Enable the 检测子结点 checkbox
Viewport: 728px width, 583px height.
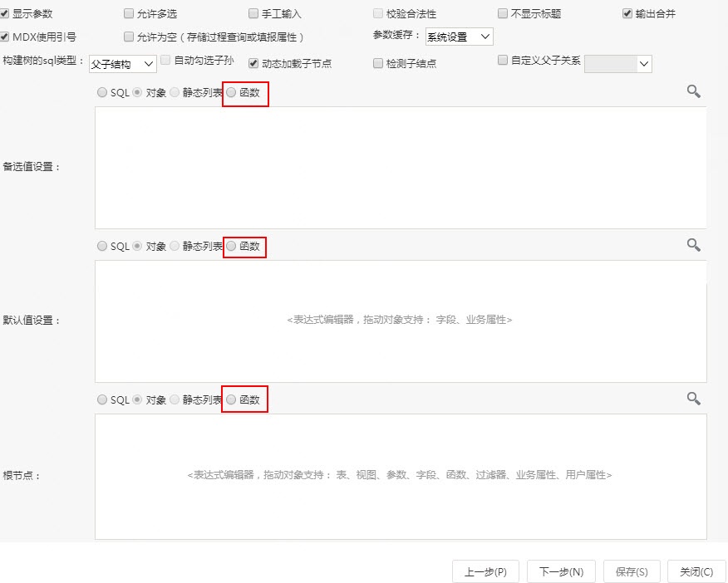click(378, 63)
